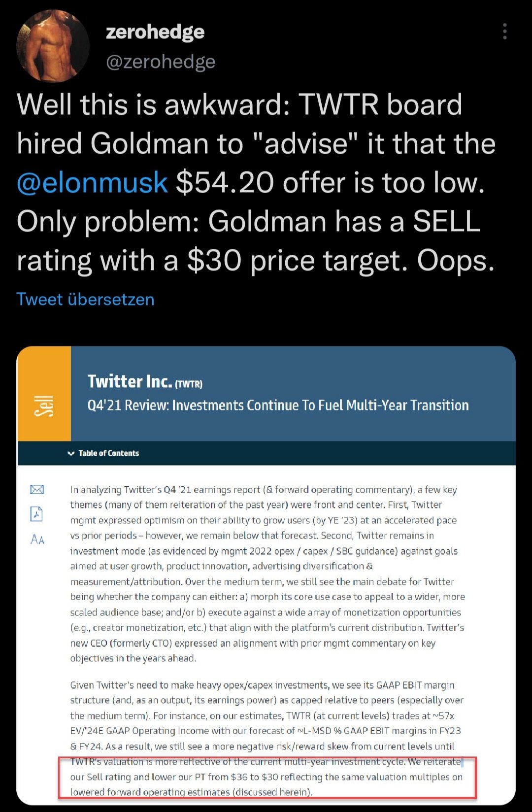Click the envelope email icon in the report
The image size is (532, 812).
37,489
